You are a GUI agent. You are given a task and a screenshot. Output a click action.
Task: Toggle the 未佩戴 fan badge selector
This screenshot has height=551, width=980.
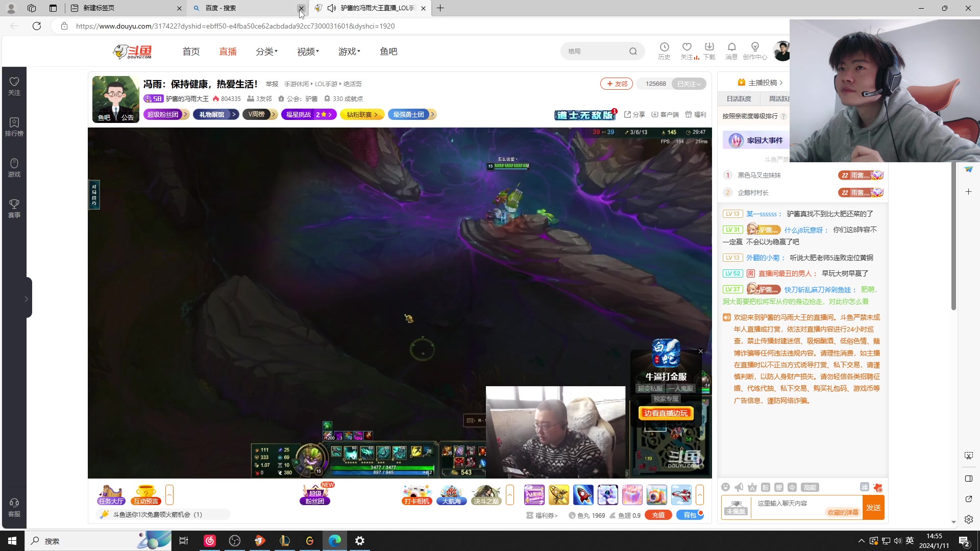736,508
